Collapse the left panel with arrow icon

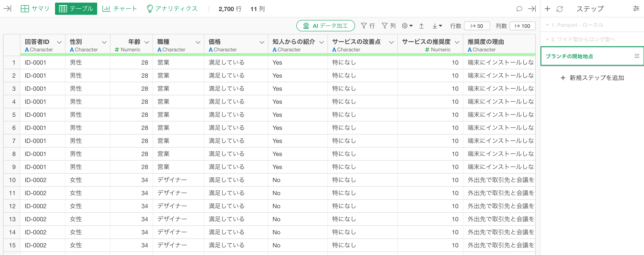coord(7,9)
